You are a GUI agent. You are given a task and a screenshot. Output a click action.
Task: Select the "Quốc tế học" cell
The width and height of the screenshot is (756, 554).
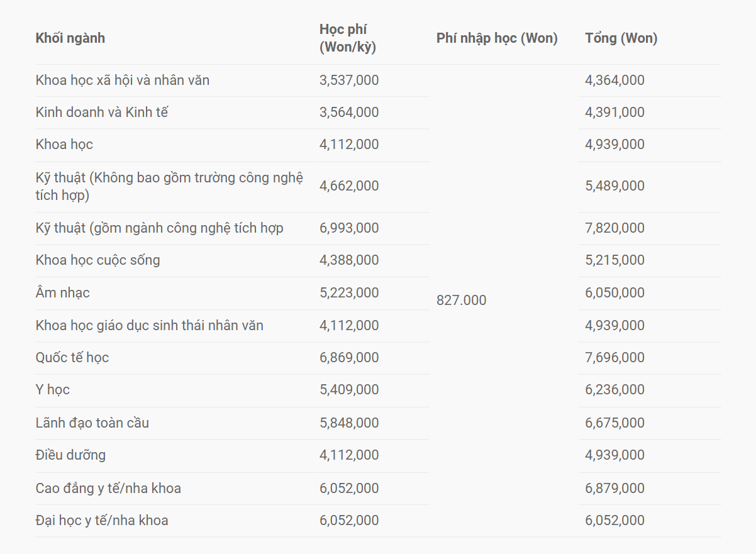coord(72,358)
